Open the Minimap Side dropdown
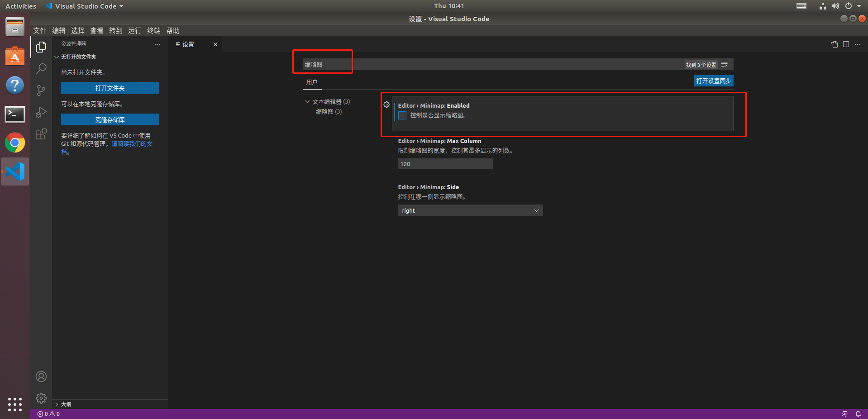Viewport: 868px width, 419px height. [x=470, y=210]
